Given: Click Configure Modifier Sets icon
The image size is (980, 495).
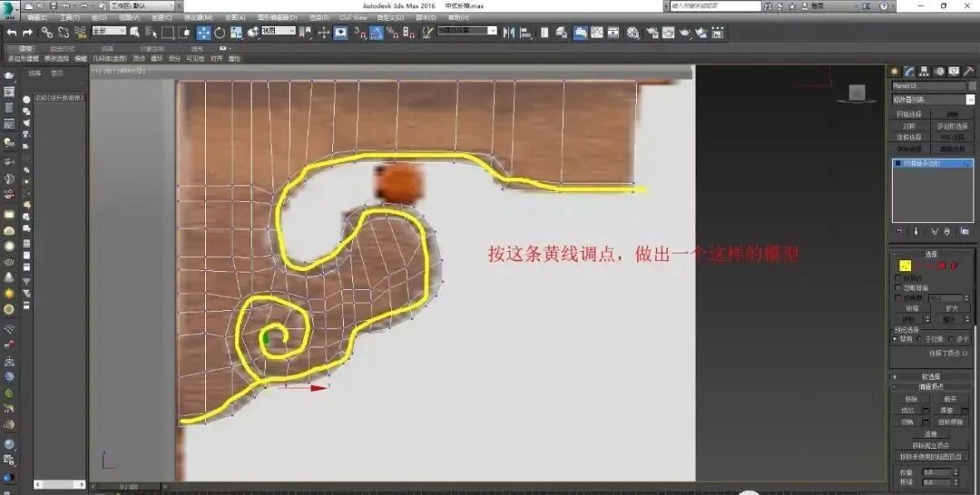Looking at the screenshot, I should (965, 231).
